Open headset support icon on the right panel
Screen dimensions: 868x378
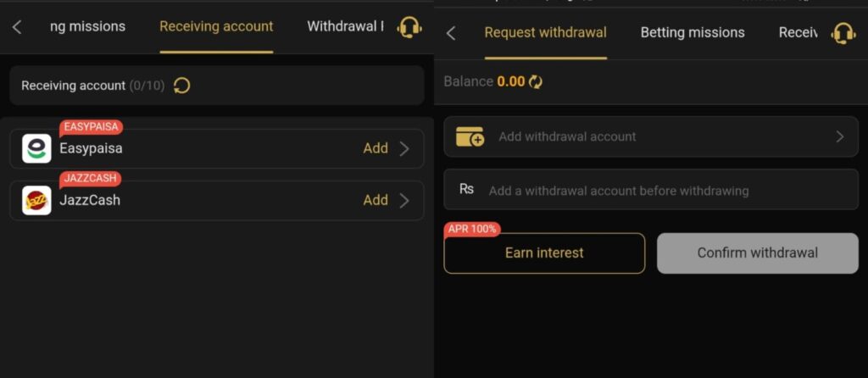pyautogui.click(x=843, y=33)
